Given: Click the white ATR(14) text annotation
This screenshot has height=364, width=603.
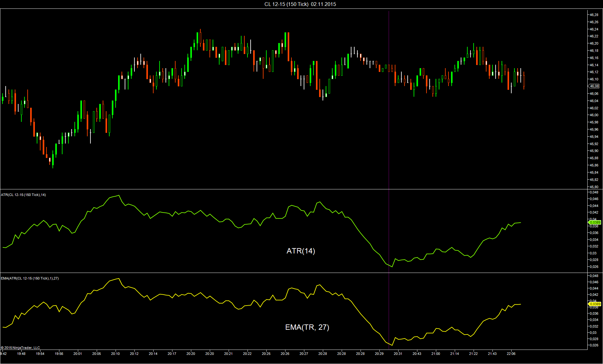Looking at the screenshot, I should 301,251.
